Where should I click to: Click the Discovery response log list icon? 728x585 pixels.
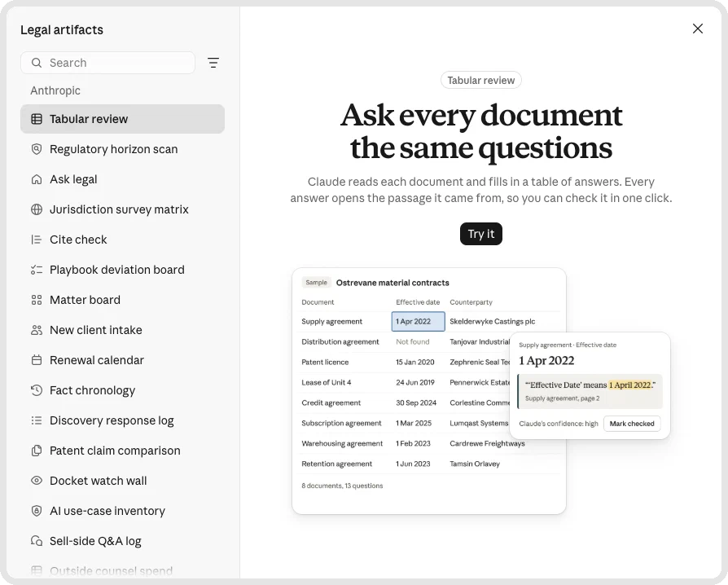point(36,420)
